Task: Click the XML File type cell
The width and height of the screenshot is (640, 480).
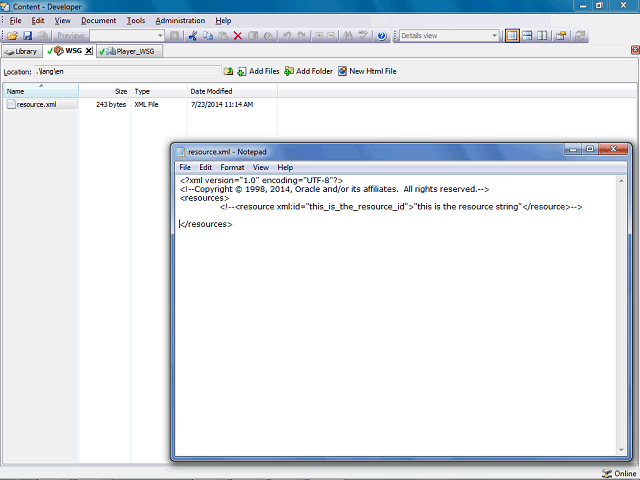Action: click(x=147, y=104)
